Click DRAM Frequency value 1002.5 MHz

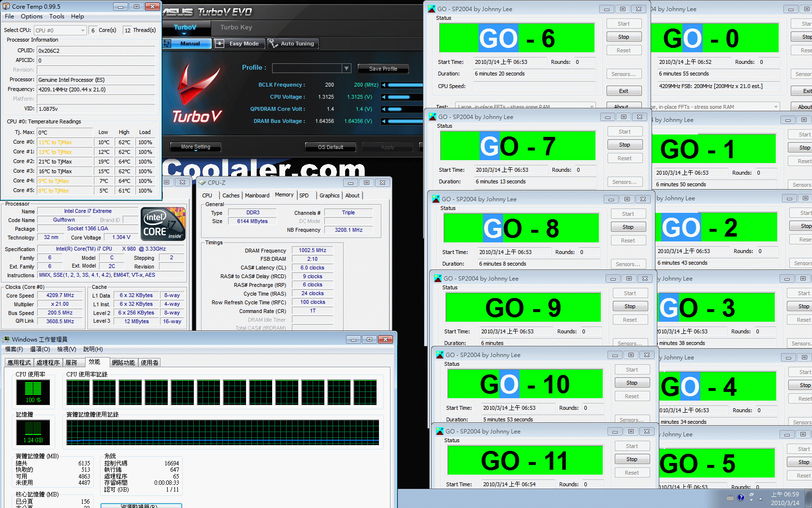tap(313, 251)
